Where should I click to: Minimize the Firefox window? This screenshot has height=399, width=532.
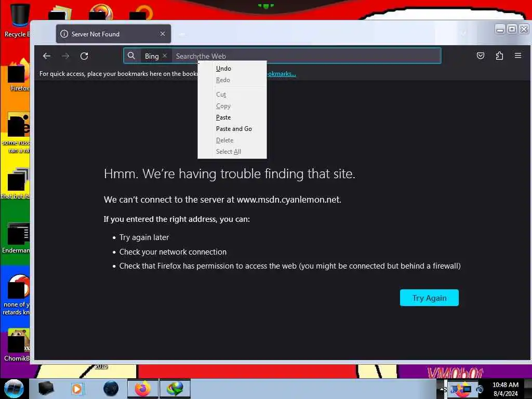tap(500, 29)
